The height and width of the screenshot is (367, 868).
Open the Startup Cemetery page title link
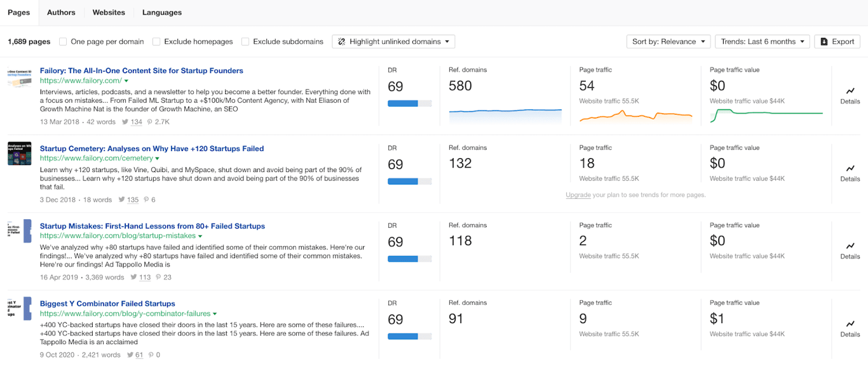[151, 149]
